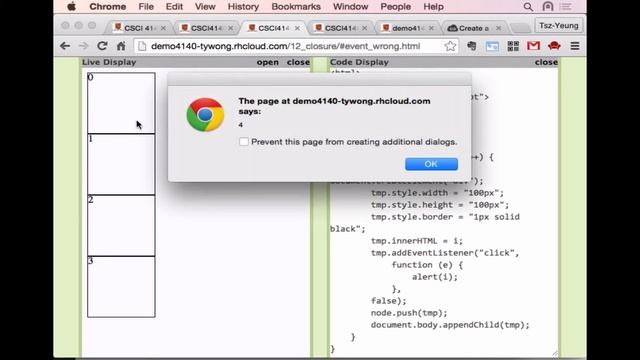The width and height of the screenshot is (640, 360).
Task: Click the box labeled 3 in Live Display
Action: [121, 287]
